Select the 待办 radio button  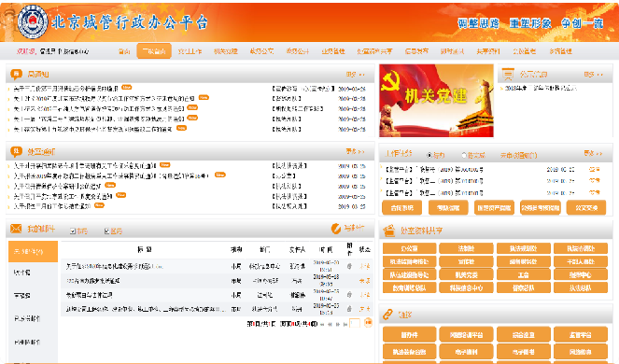[429, 155]
